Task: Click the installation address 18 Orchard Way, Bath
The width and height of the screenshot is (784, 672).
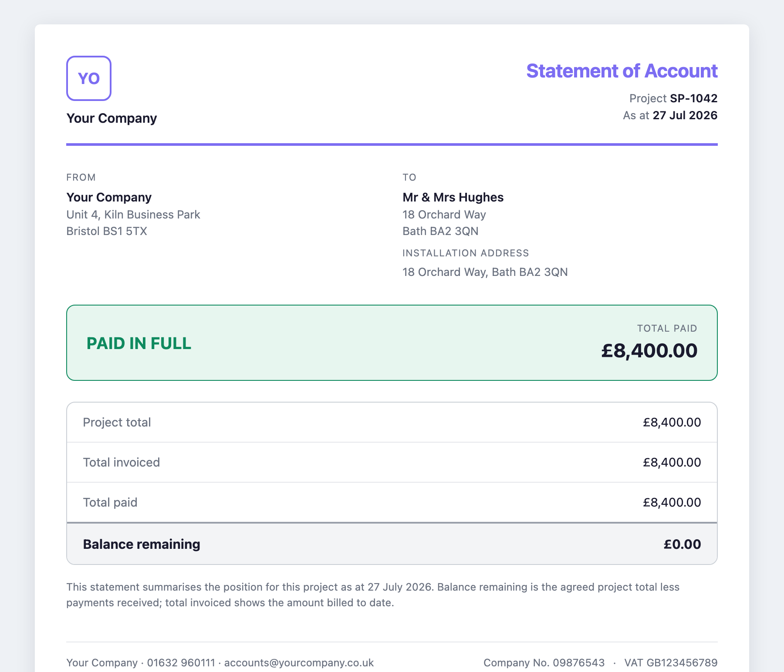Action: (x=485, y=272)
